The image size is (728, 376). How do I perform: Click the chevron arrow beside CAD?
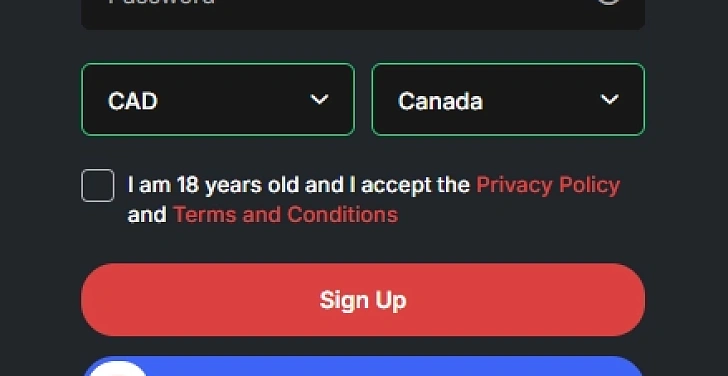pos(319,99)
